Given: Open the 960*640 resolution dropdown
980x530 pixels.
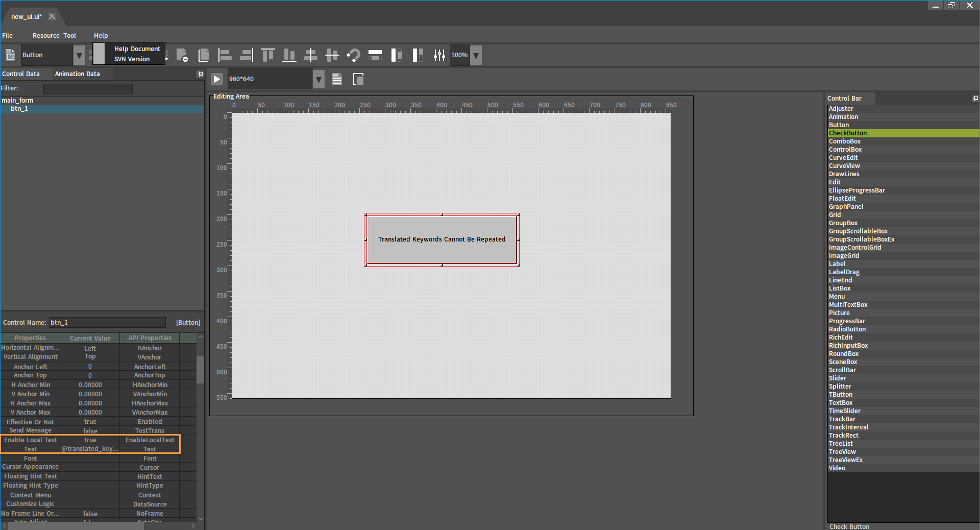Looking at the screenshot, I should pos(318,79).
